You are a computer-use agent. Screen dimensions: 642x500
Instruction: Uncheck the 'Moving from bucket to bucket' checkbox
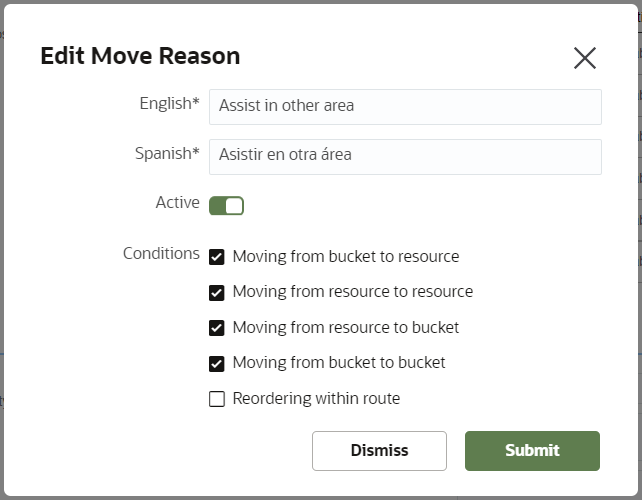[x=216, y=364]
